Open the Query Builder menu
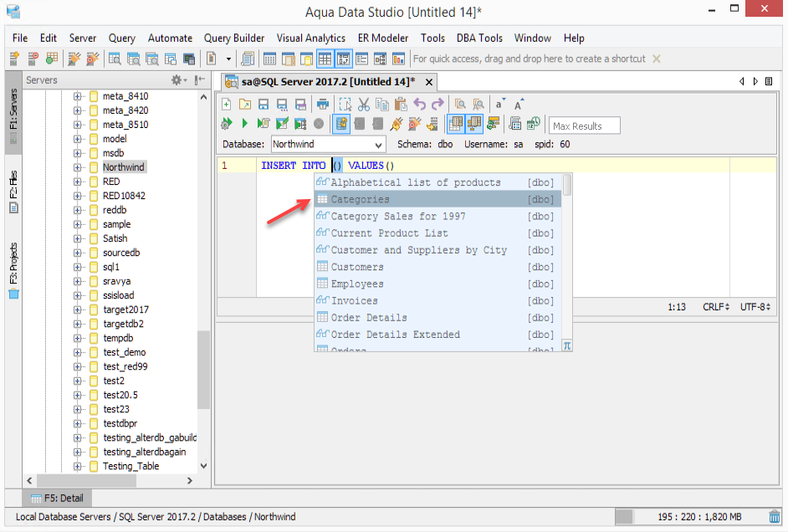The height and width of the screenshot is (532, 788). [233, 38]
